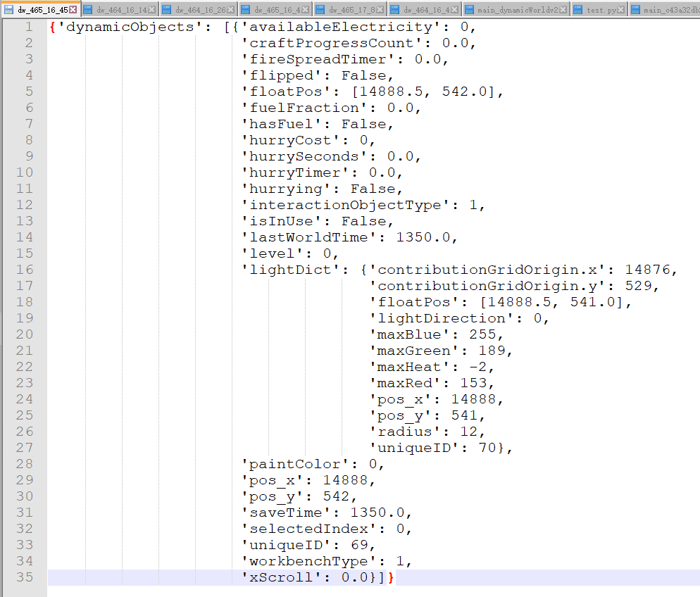The height and width of the screenshot is (597, 700).
Task: Click the 'lightDict' key
Action: (291, 270)
